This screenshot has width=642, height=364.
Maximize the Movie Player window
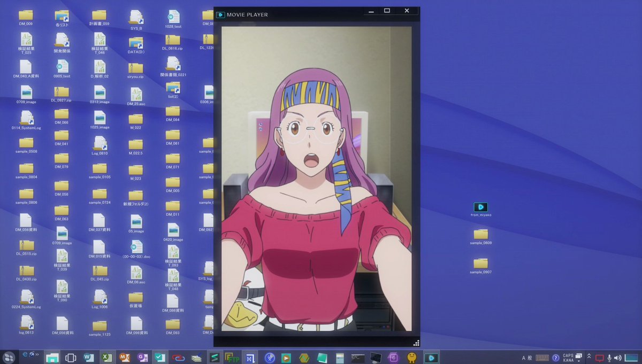387,11
